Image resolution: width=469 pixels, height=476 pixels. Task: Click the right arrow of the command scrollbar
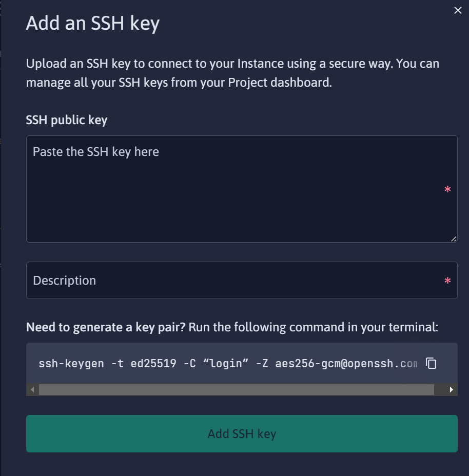(452, 389)
